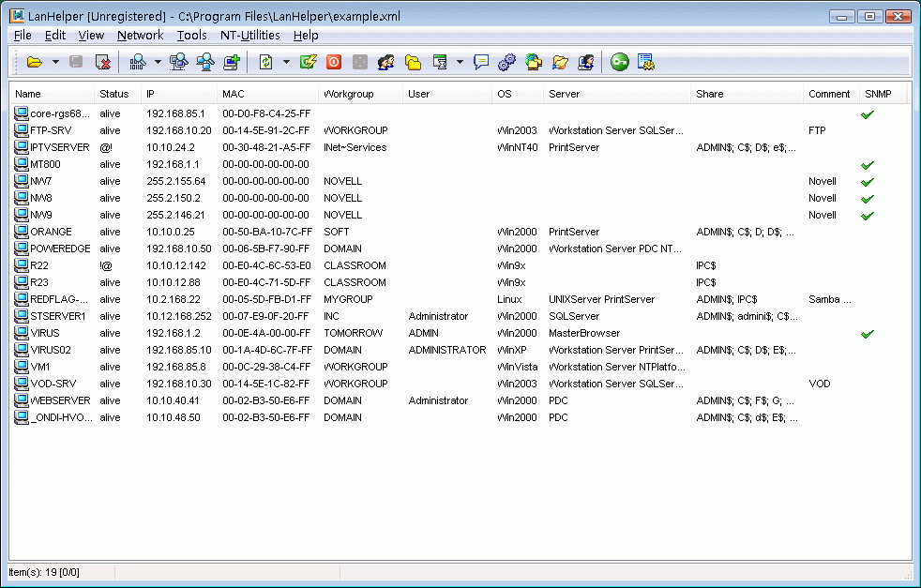Select the VIRUS02 host row

tap(51, 350)
